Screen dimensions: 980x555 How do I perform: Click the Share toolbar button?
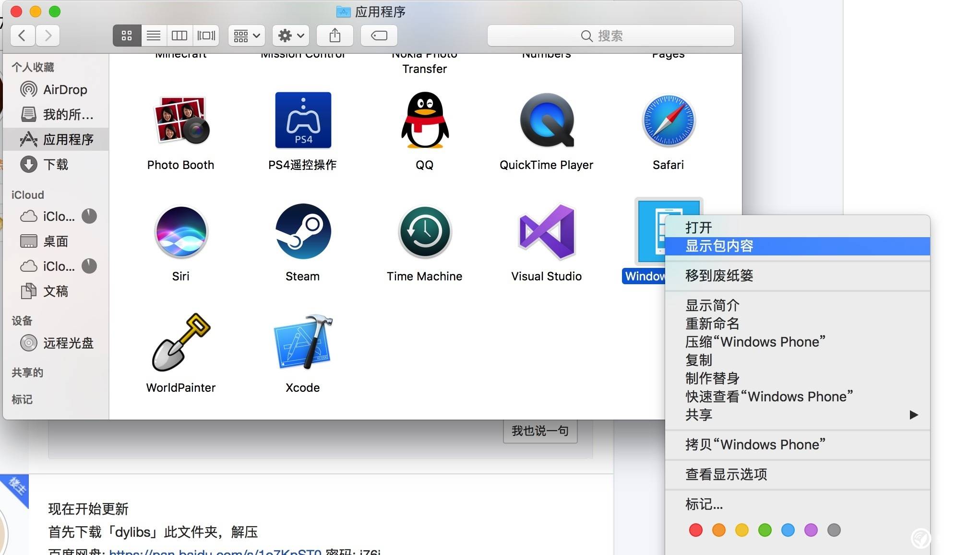coord(335,36)
